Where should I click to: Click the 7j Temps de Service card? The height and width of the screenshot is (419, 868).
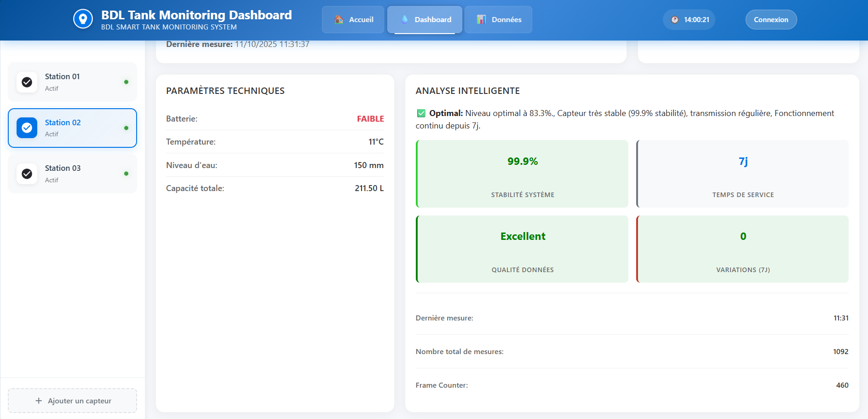pyautogui.click(x=743, y=174)
